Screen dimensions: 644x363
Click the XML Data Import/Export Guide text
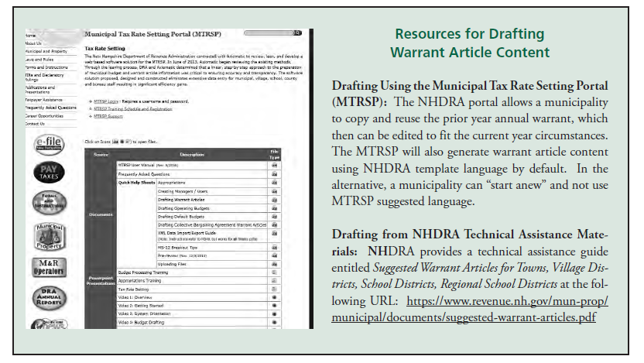point(187,233)
